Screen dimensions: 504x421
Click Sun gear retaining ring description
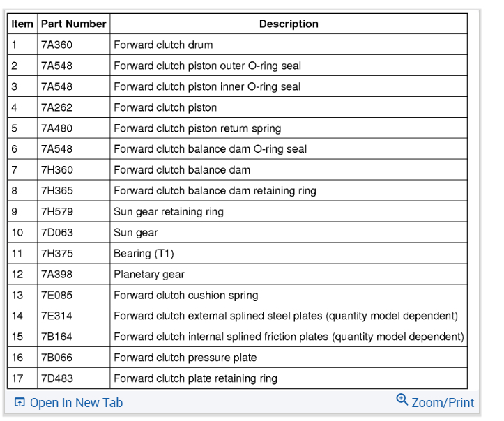(168, 212)
